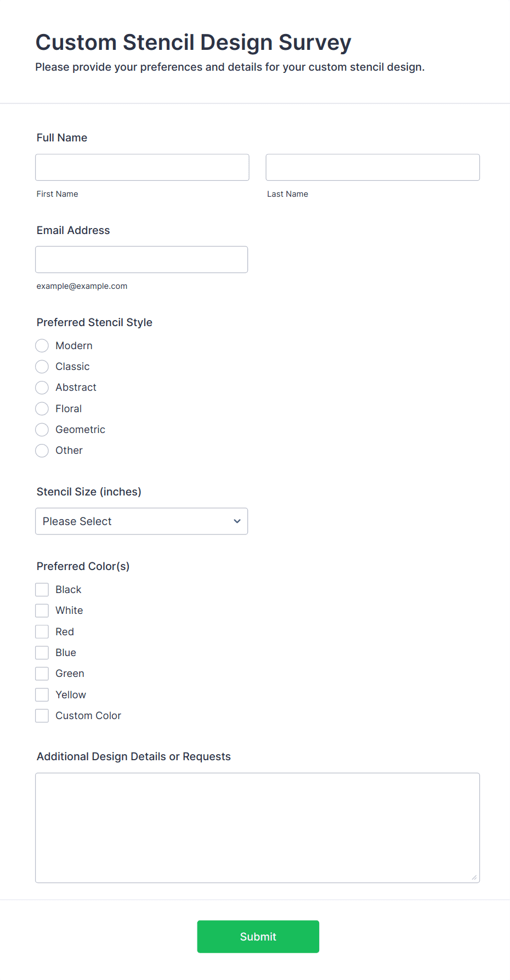Screen dimensions: 510x980
Task: Toggle the Green color checkbox
Action: pyautogui.click(x=42, y=674)
